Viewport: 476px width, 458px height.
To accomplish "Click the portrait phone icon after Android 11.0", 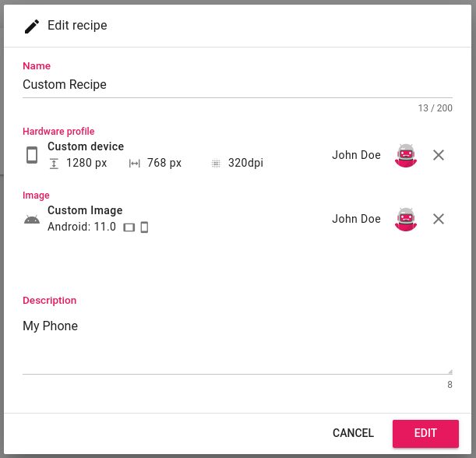I will tap(144, 227).
